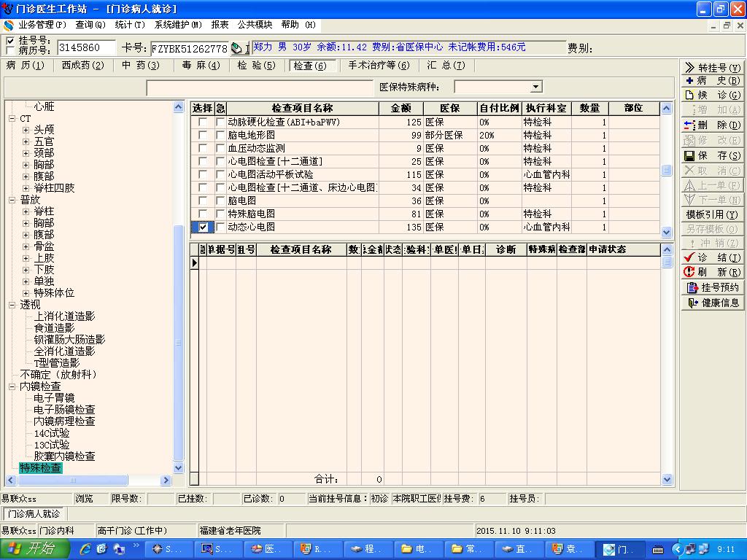Click the keyboard language bar icon in the tray
The height and width of the screenshot is (560, 747).
click(658, 550)
